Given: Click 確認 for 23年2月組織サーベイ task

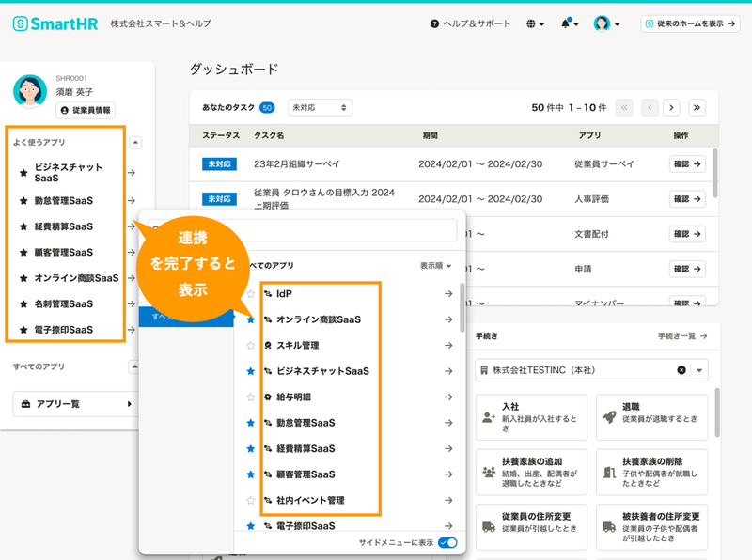Looking at the screenshot, I should pos(687,164).
